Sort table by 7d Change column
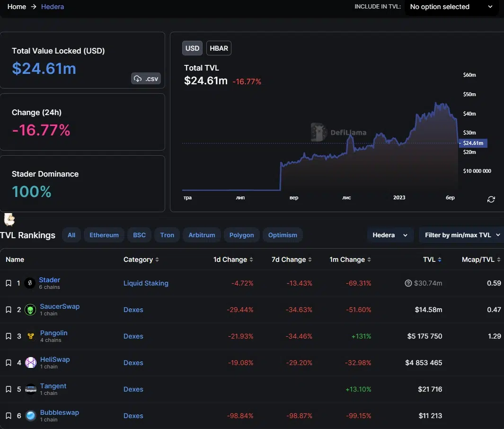The width and height of the screenshot is (504, 429). tap(292, 259)
